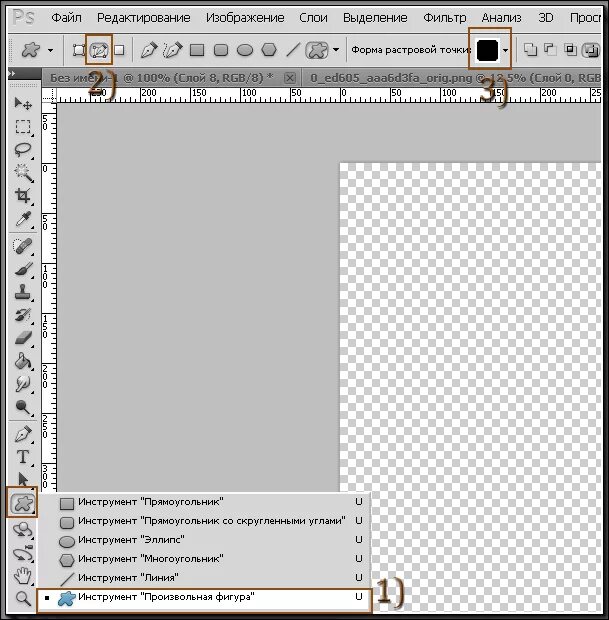Pick Ellipse shape in the options bar
The width and height of the screenshot is (609, 620).
pyautogui.click(x=245, y=50)
